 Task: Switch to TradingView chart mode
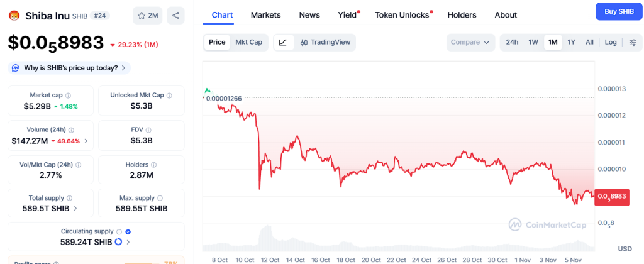tap(325, 42)
